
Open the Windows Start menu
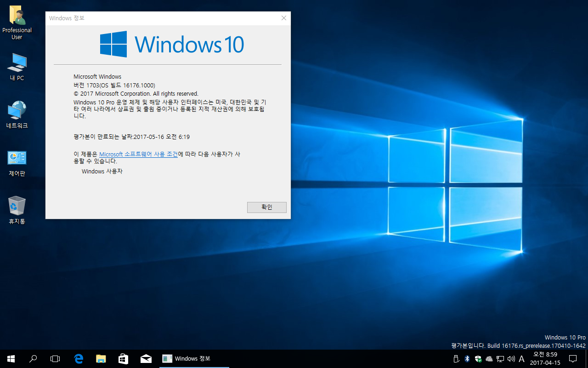pyautogui.click(x=11, y=359)
